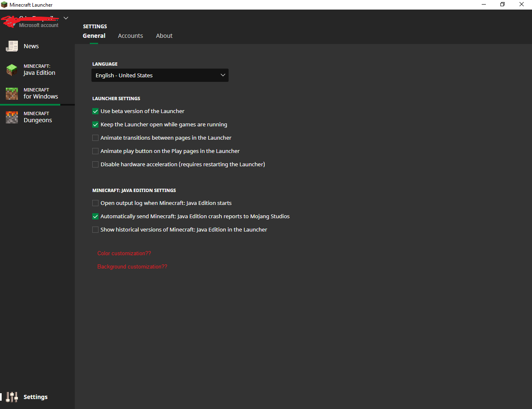
Task: Click the Background customization red text
Action: pos(132,266)
